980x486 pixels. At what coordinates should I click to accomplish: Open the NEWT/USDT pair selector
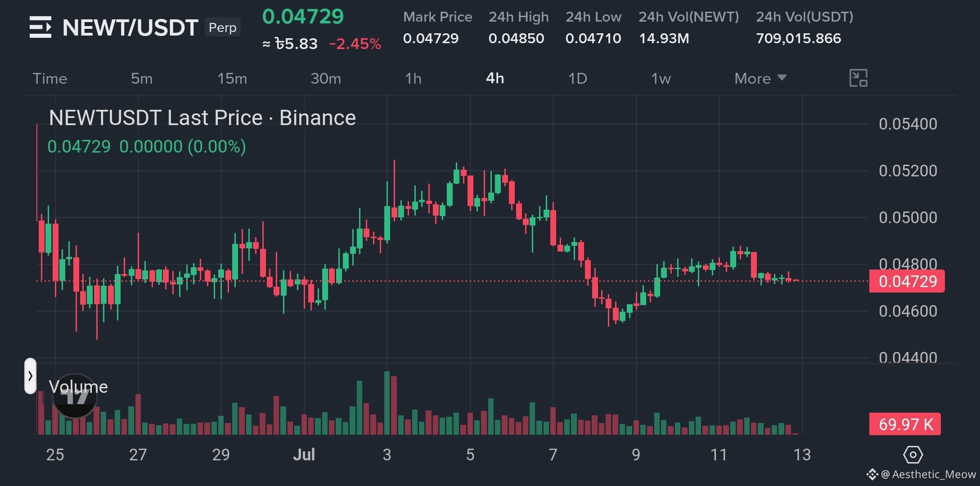[x=130, y=28]
